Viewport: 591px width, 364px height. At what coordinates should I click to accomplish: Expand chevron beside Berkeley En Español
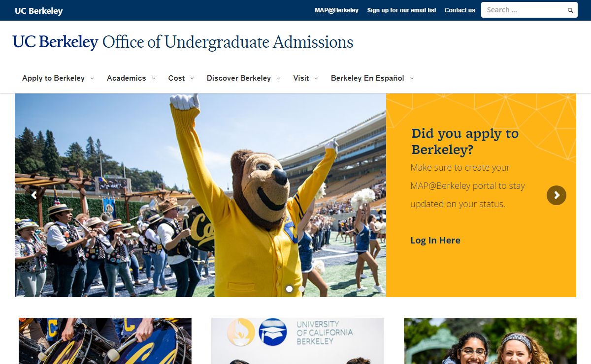[412, 78]
